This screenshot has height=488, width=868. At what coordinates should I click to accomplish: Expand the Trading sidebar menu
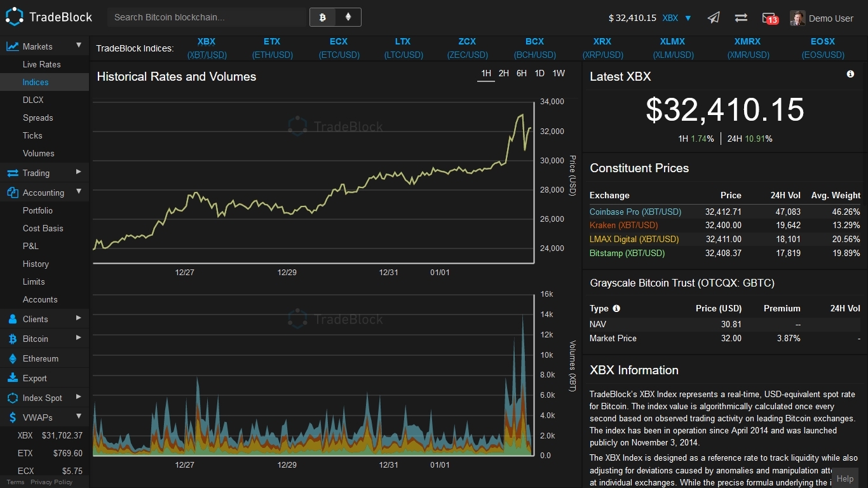[x=79, y=172]
